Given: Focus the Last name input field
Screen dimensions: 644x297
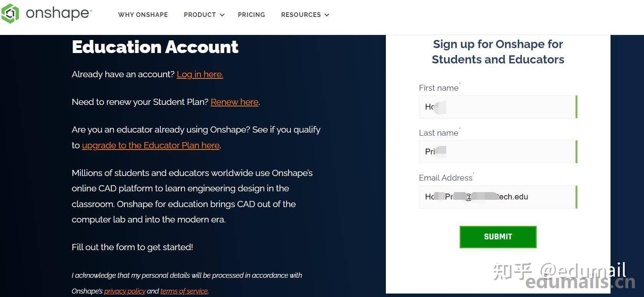Looking at the screenshot, I should 498,152.
